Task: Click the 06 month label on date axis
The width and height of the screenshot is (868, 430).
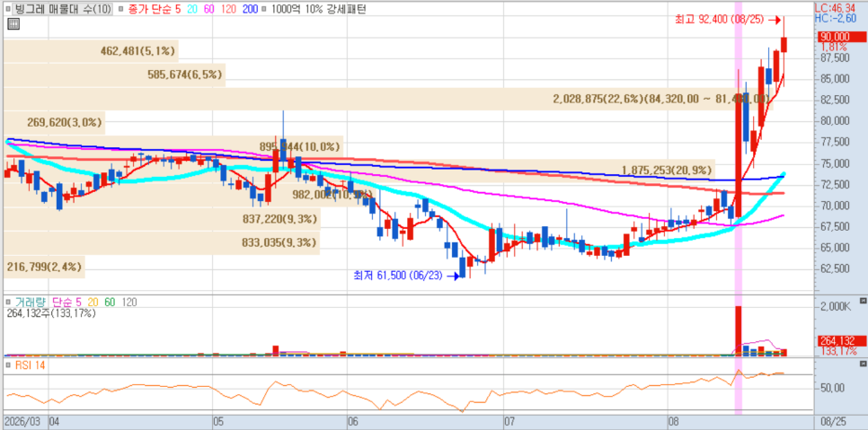Action: coord(353,421)
